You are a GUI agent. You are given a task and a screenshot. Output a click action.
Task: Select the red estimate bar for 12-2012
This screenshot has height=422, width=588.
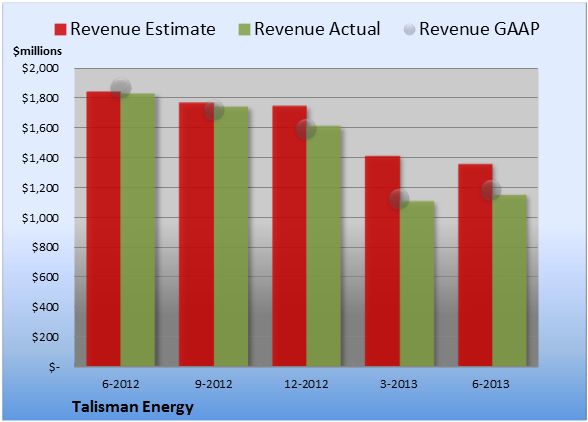(x=290, y=236)
